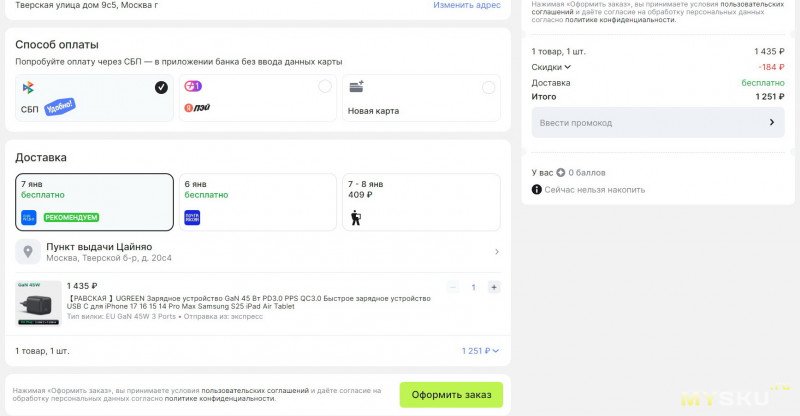Click the new card icon

(356, 88)
